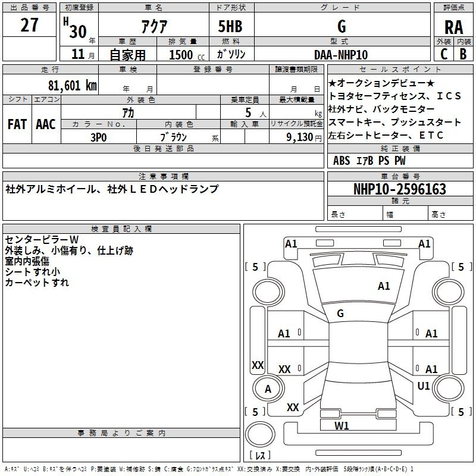
Task: Select the 事務局よりご案内 section header
Action: click(x=121, y=433)
